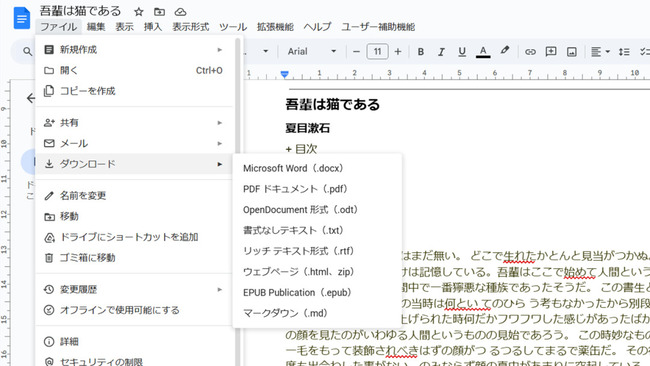Download as マークダウン (.md)
Viewport: 650px width, 366px height.
pyautogui.click(x=318, y=313)
